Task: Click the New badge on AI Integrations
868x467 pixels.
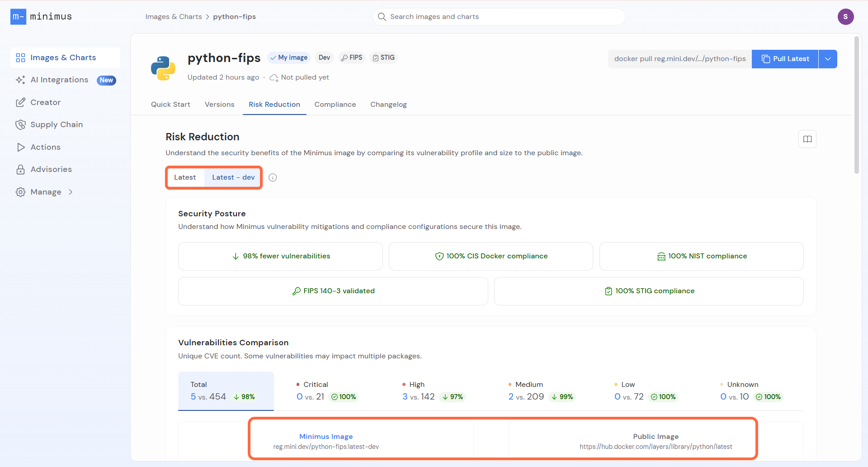Action: point(106,80)
